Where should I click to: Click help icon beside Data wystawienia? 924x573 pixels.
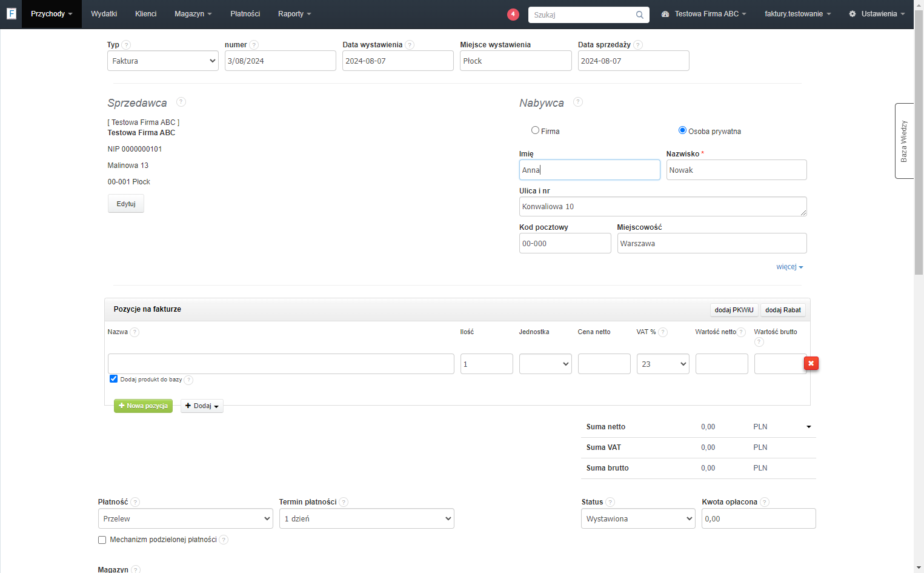tap(410, 45)
